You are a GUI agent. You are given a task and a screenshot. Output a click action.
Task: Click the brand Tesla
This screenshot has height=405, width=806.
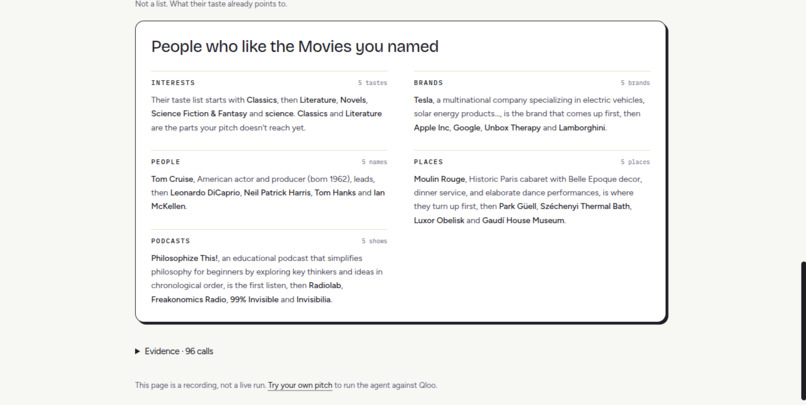[423, 100]
